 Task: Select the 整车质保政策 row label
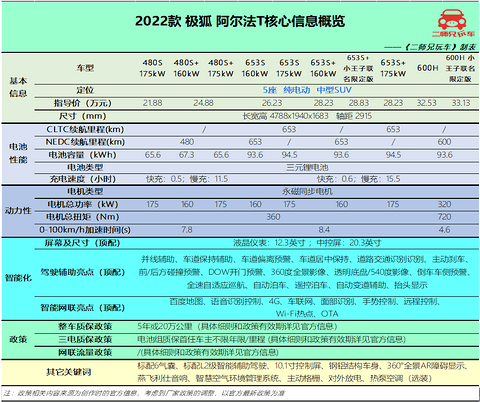pyautogui.click(x=85, y=327)
